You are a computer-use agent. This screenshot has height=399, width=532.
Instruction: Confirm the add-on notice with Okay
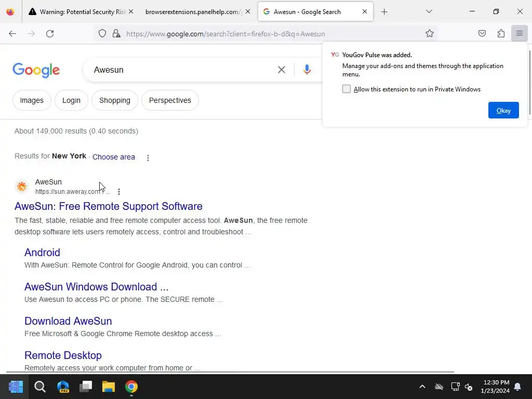[503, 110]
